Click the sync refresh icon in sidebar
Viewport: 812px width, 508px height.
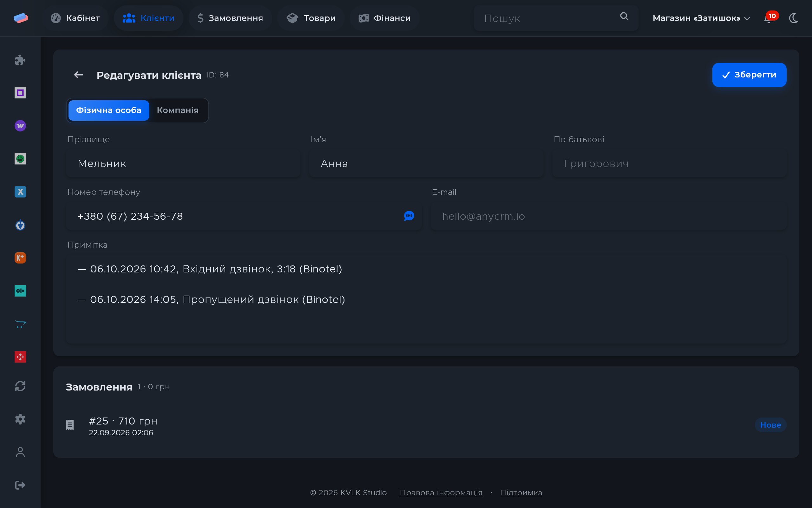pos(20,386)
